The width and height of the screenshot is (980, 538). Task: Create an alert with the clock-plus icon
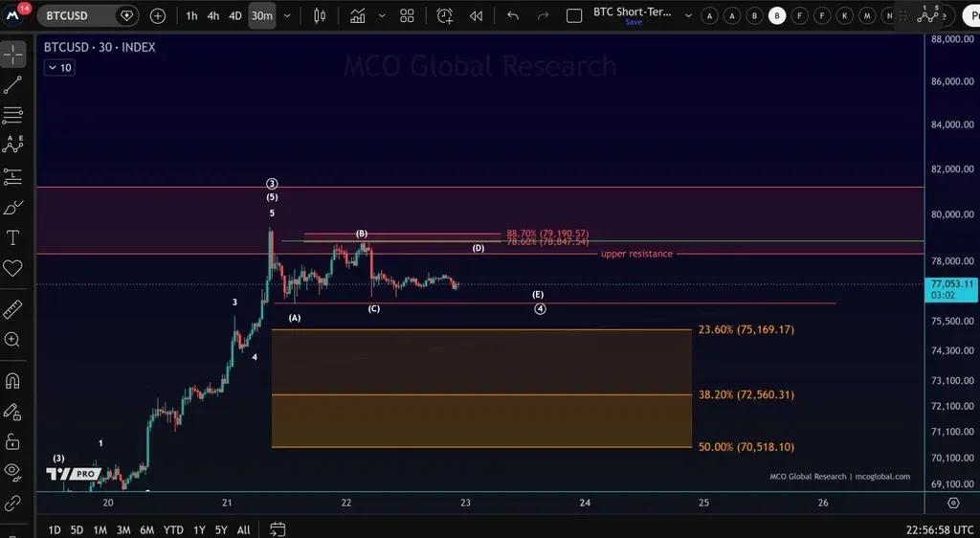[444, 15]
